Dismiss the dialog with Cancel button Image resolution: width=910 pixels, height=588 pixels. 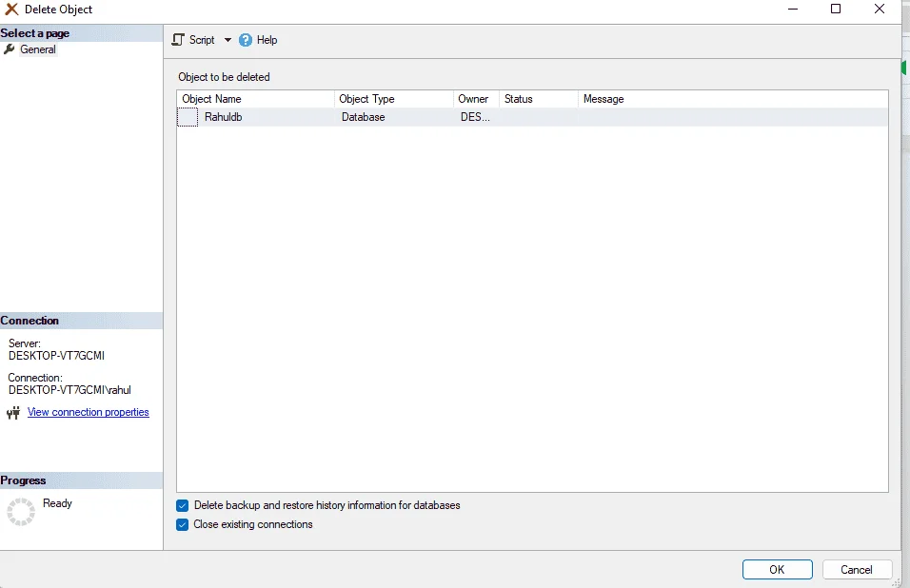(x=857, y=569)
